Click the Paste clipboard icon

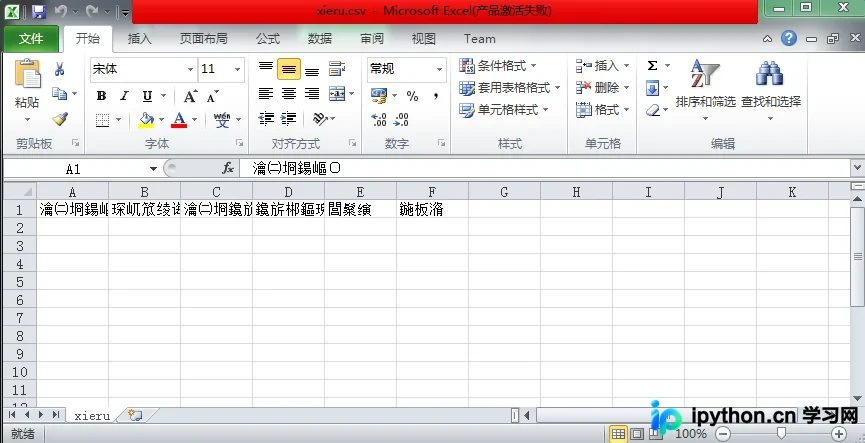point(28,74)
